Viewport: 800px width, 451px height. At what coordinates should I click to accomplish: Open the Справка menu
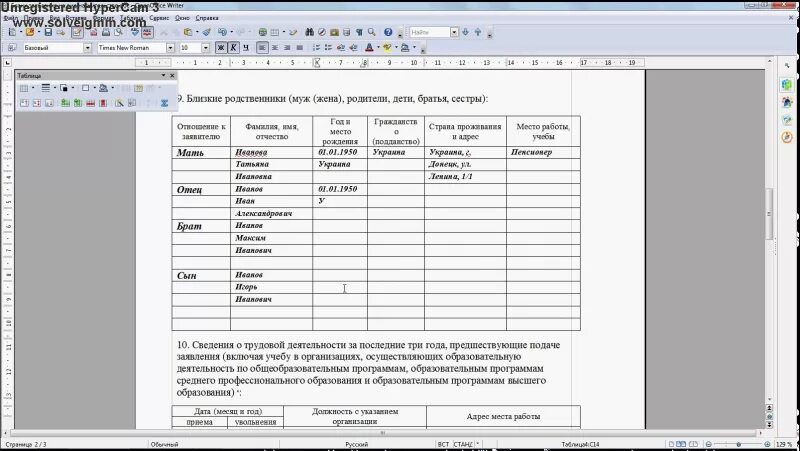click(x=207, y=18)
